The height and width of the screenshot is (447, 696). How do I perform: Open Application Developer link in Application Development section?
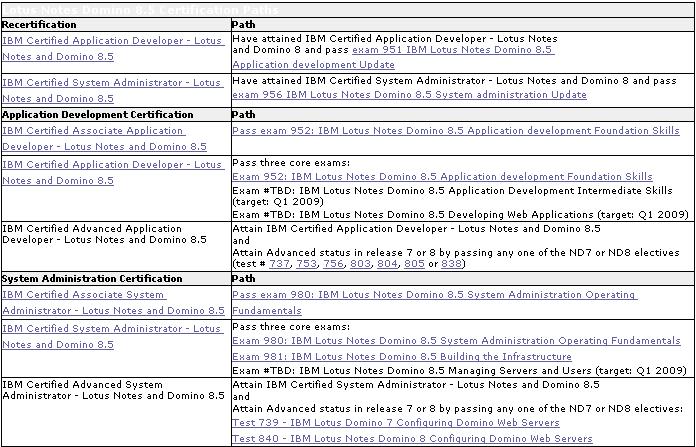(113, 172)
